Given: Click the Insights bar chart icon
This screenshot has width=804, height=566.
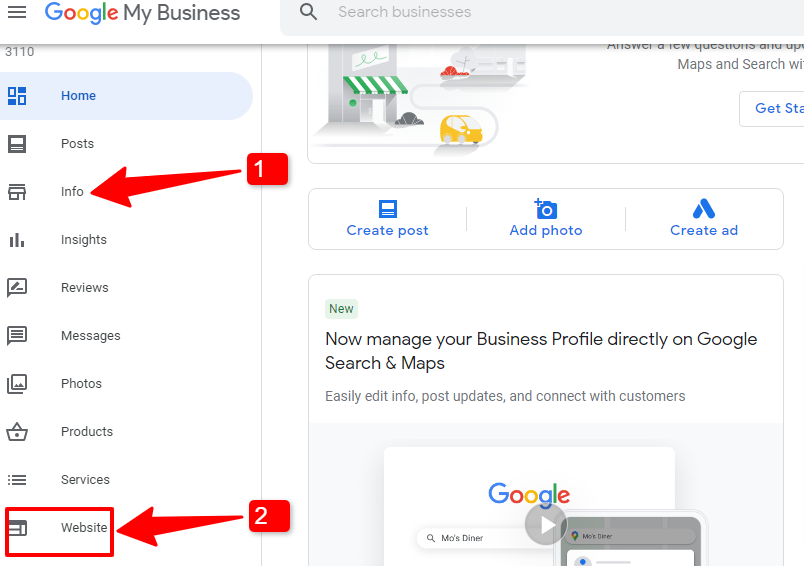Looking at the screenshot, I should [x=17, y=240].
